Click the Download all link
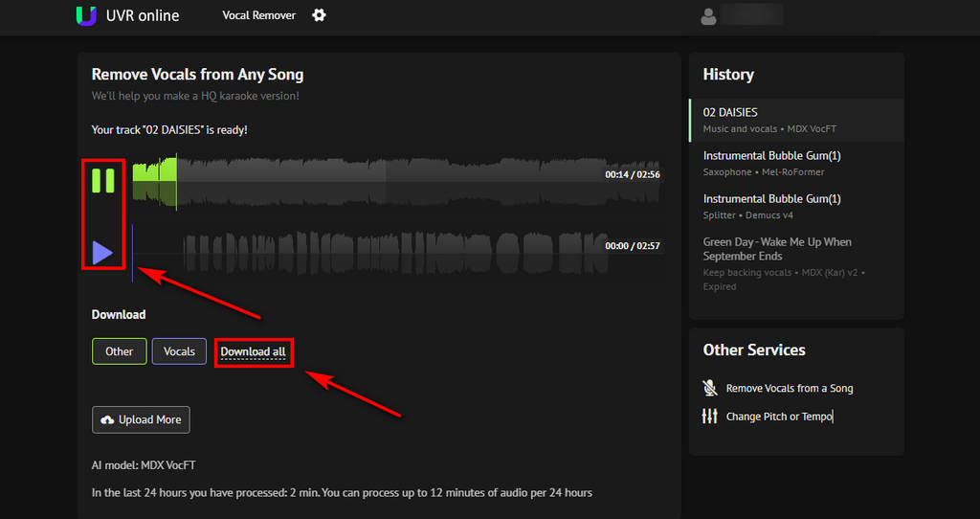980x519 pixels. pyautogui.click(x=253, y=352)
